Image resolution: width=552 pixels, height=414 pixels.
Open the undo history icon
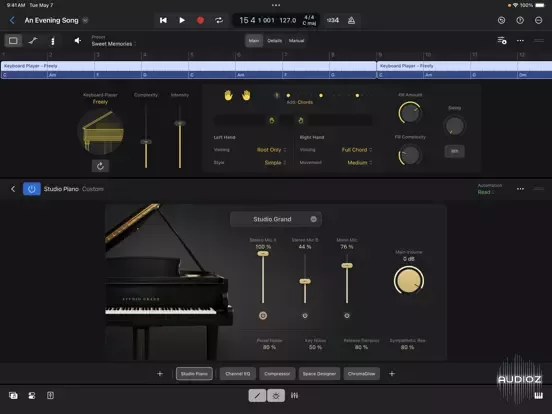tap(502, 20)
